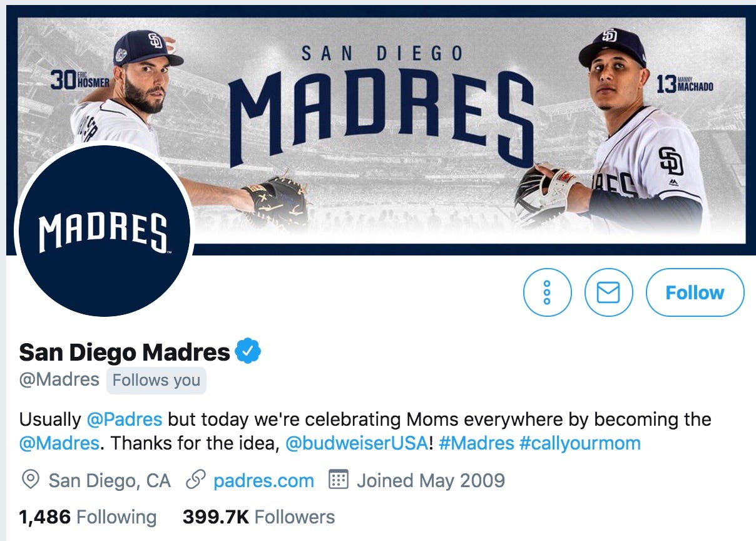View the 1,486 Following list
This screenshot has height=541, width=756.
pos(88,517)
